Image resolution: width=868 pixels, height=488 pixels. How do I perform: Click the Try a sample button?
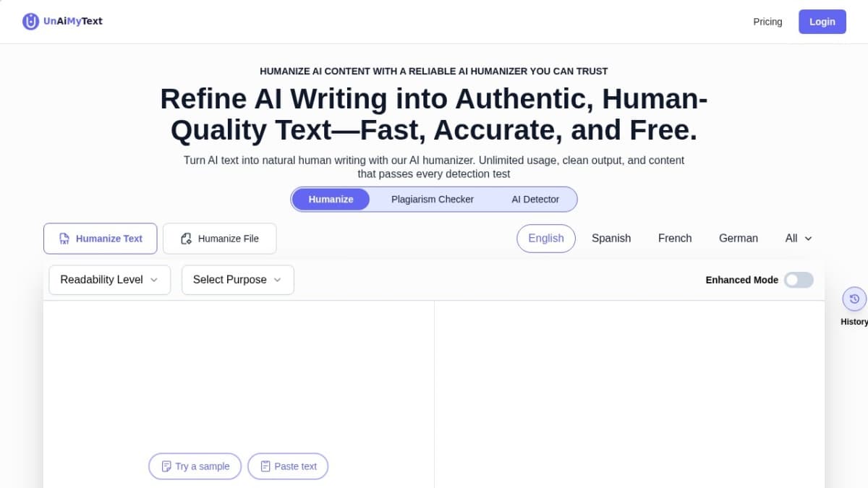[195, 466]
